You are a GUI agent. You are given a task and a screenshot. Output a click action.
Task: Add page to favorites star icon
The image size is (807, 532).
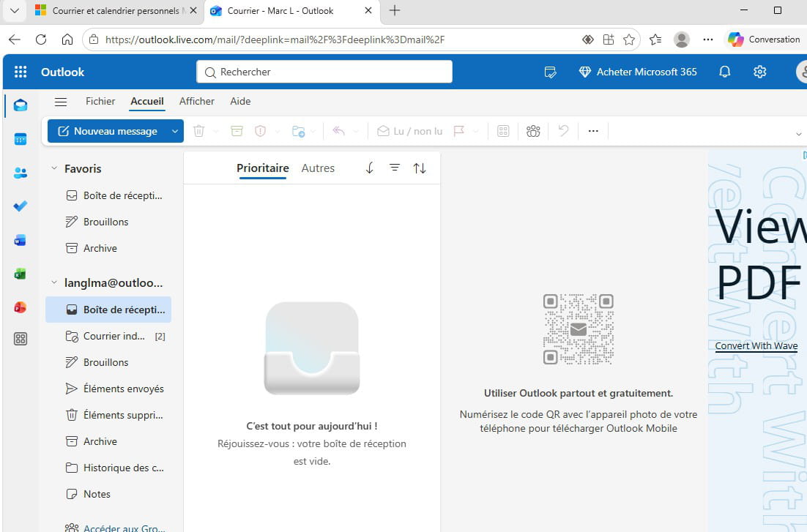pyautogui.click(x=629, y=40)
